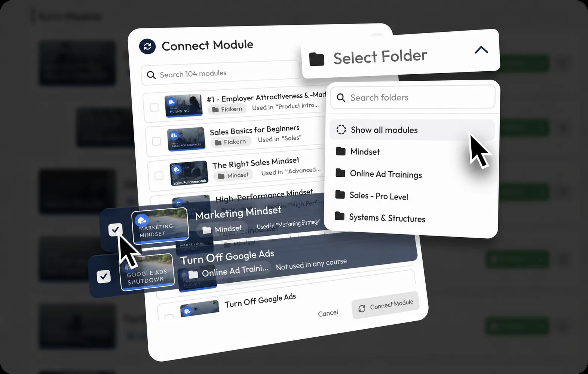
Task: Click the refresh icon on Connect Module button
Action: [362, 309]
